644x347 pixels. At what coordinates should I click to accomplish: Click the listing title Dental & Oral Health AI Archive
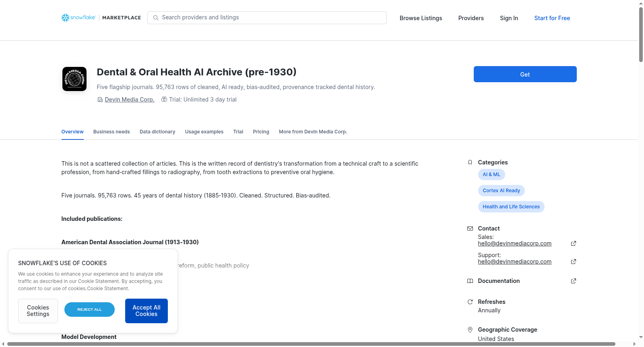coord(196,72)
